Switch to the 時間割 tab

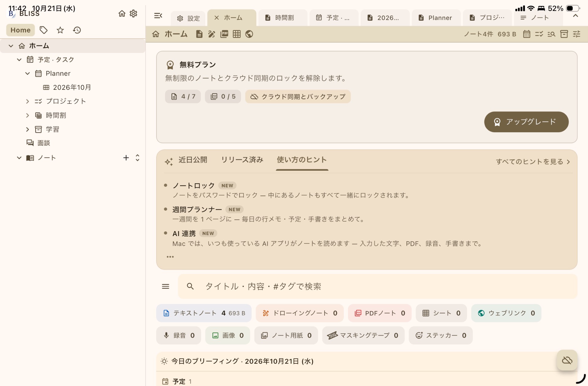(283, 18)
